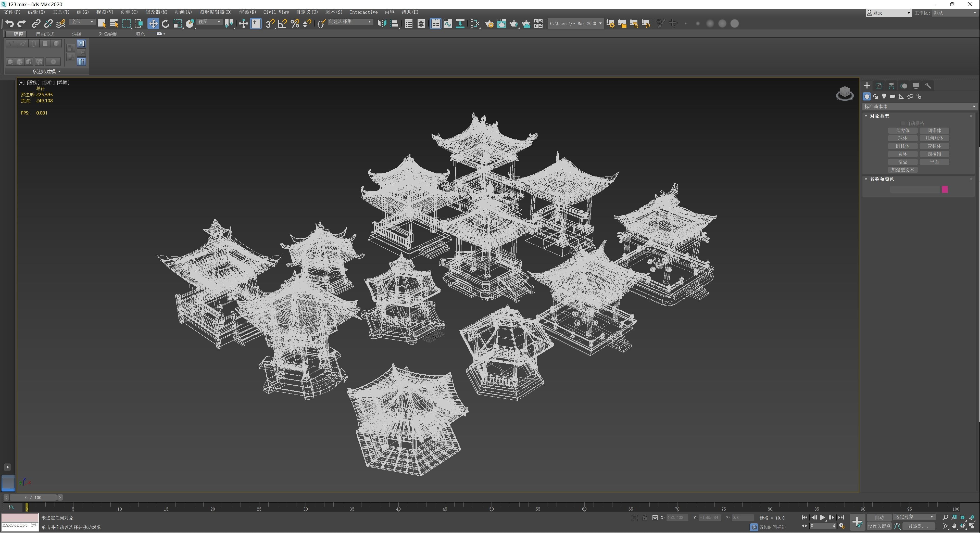Click the Undo arrow icon
Screen dimensions: 980x533
tap(9, 23)
